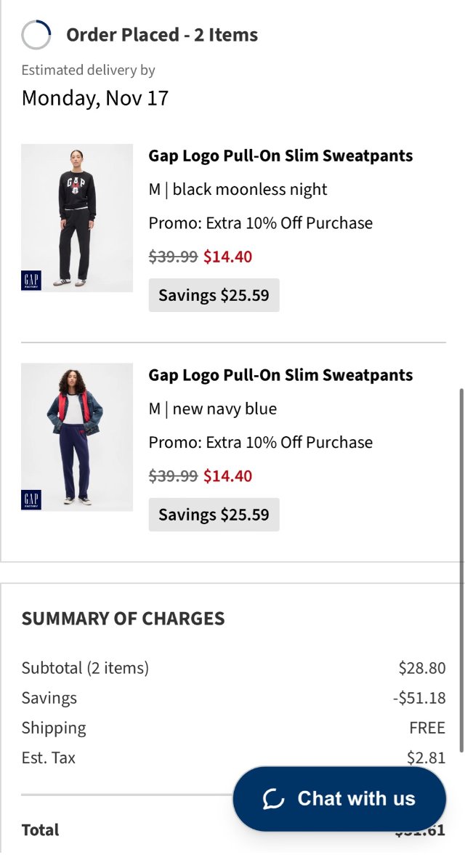This screenshot has width=465, height=868.
Task: Click the Gap Factory logo on first product photo
Action: [x=31, y=279]
